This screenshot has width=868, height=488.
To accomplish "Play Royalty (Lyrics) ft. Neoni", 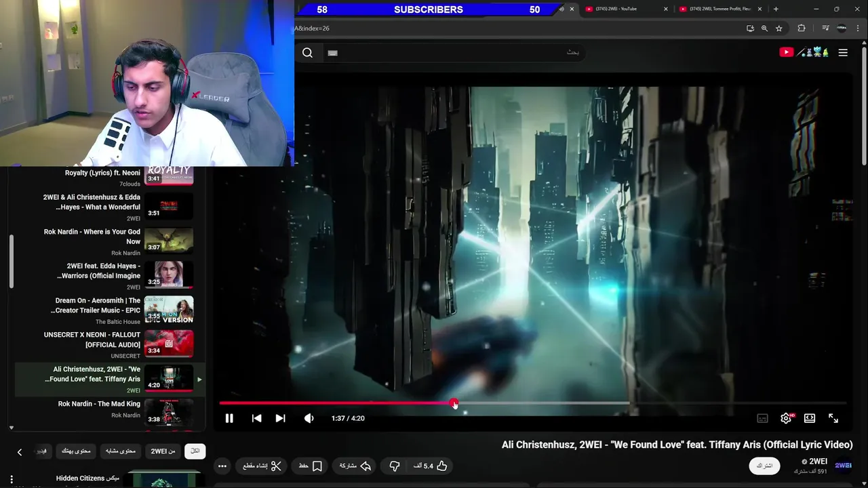I will coord(102,173).
